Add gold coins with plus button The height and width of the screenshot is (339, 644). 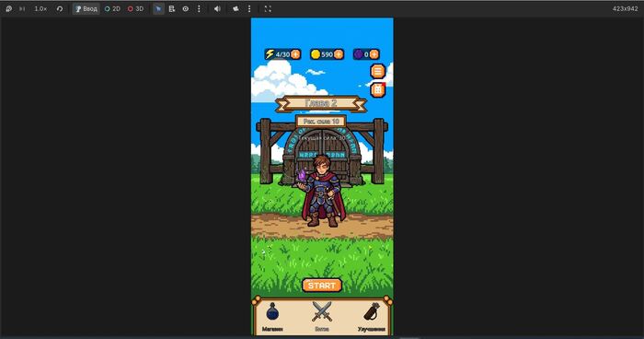(x=339, y=54)
